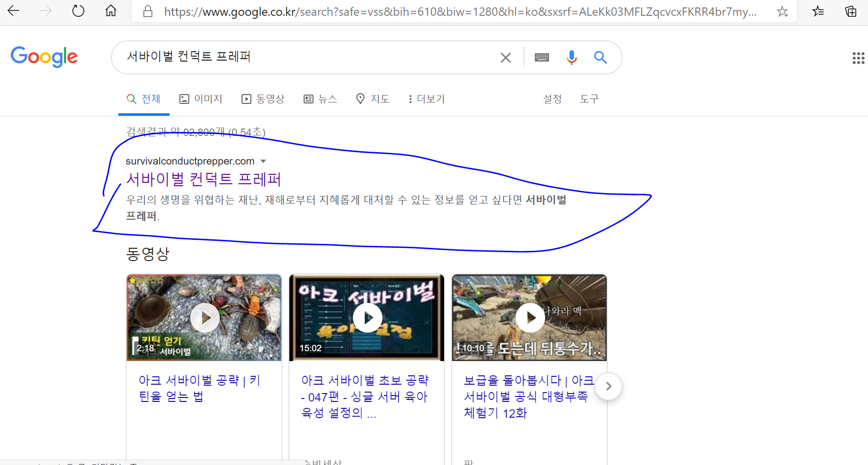Viewport: 868px width, 465px height.
Task: Open the browser home page icon
Action: [111, 11]
